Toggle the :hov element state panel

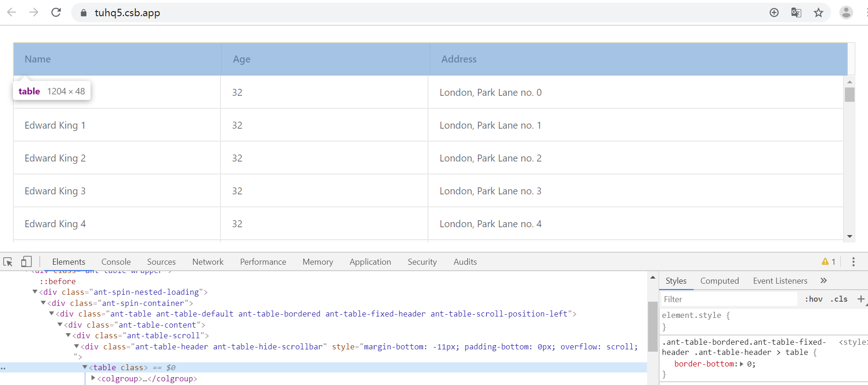point(813,299)
